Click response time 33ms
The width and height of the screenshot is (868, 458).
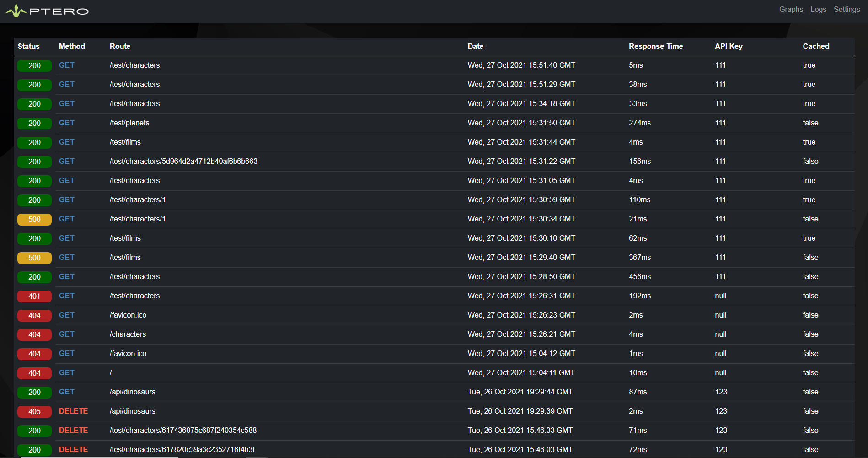(638, 103)
